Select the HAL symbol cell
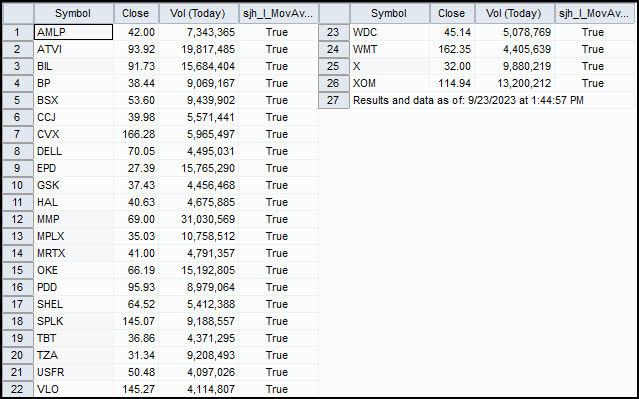The width and height of the screenshot is (639, 399). (73, 202)
